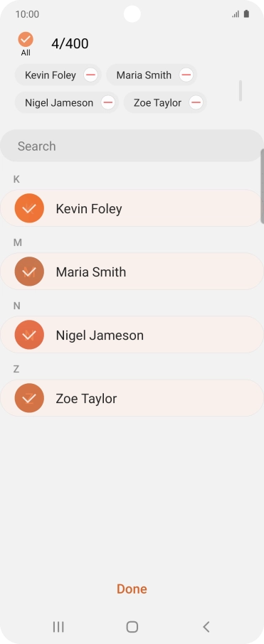Uncheck Kevin Foley's selection circle
This screenshot has height=644, width=264.
pos(29,208)
